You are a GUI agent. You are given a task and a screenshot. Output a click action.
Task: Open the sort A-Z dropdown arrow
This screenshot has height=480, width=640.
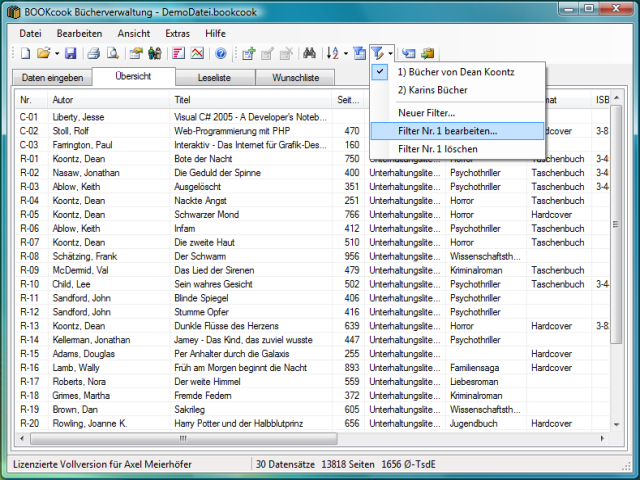coord(345,53)
